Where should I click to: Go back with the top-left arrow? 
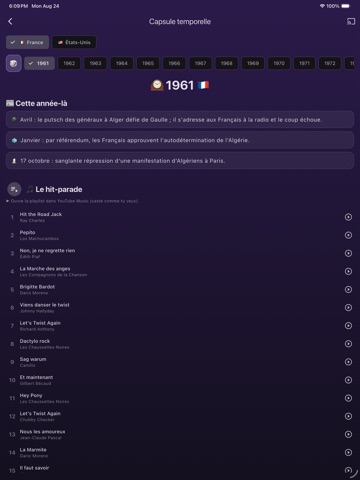tap(10, 22)
